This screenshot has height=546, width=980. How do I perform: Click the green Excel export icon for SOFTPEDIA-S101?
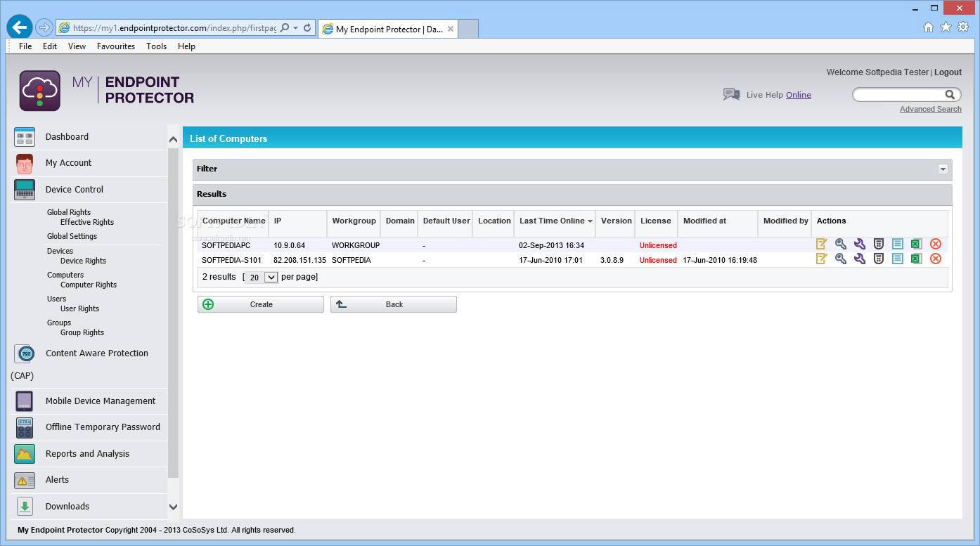pyautogui.click(x=917, y=259)
